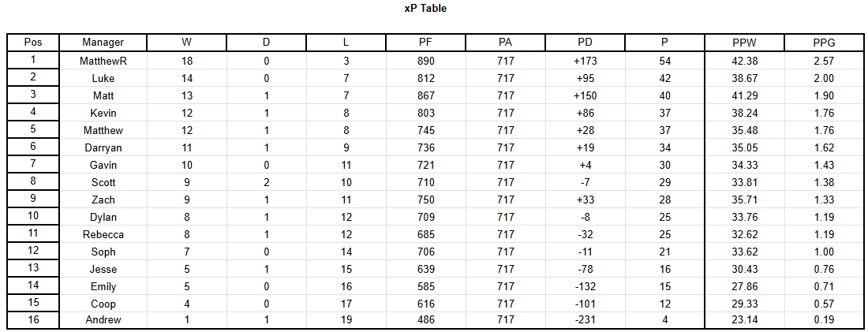Select the PD column header cell
This screenshot has width=868, height=332.
click(586, 43)
